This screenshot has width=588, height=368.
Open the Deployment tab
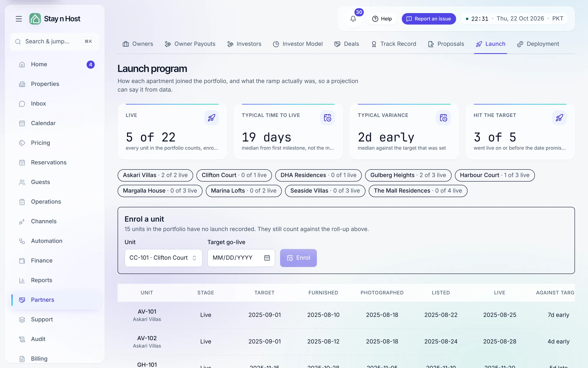click(x=538, y=44)
